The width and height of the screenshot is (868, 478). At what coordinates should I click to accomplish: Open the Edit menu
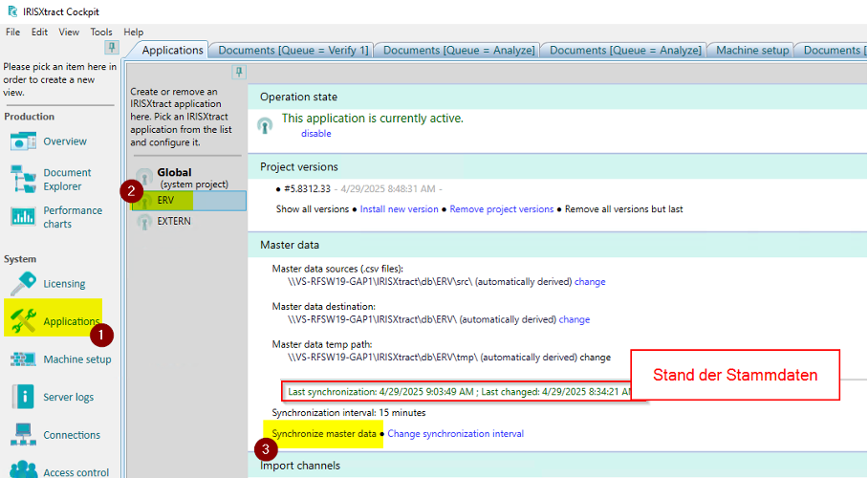[39, 33]
